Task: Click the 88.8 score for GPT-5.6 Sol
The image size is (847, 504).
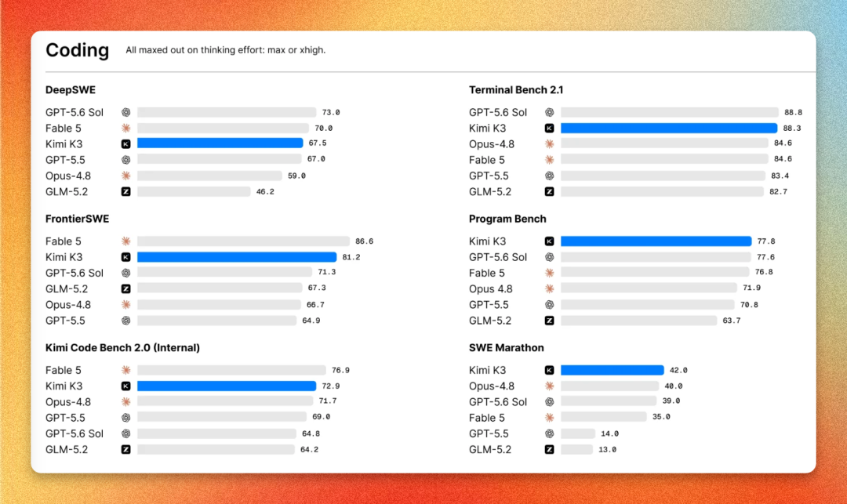Action: tap(793, 112)
